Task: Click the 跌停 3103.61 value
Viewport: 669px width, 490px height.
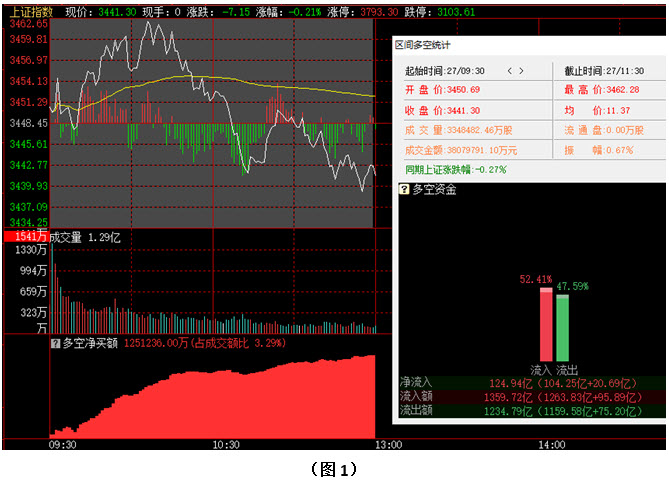Action: 456,12
